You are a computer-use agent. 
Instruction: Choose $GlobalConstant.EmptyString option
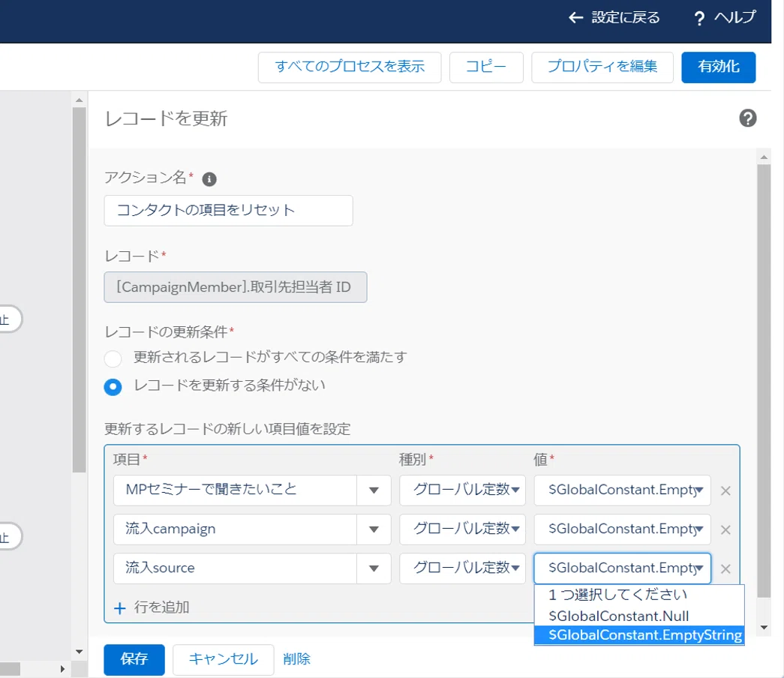[x=639, y=635]
